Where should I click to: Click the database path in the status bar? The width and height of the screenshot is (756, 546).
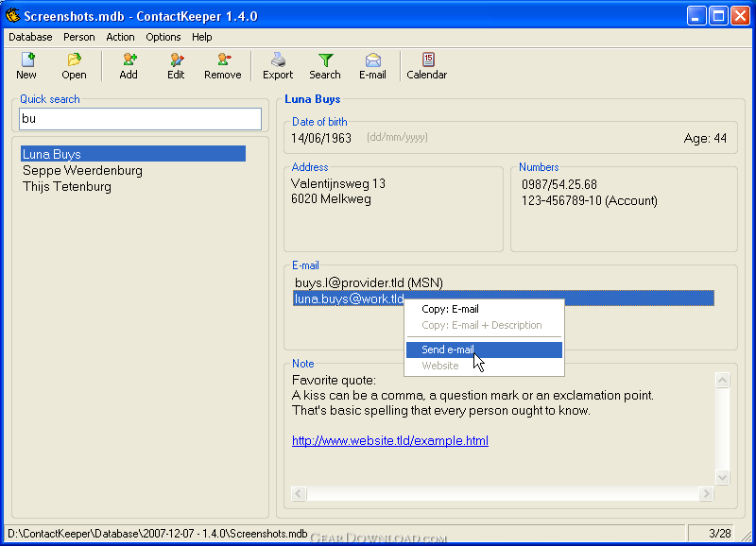[x=157, y=534]
